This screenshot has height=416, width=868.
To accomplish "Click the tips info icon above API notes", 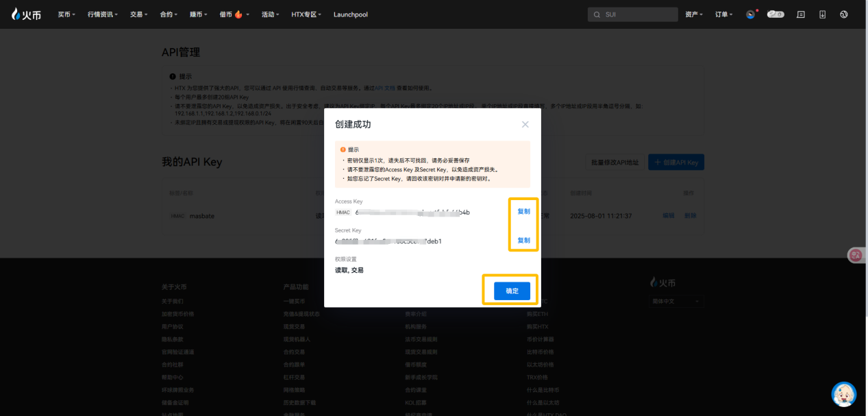I will (173, 77).
